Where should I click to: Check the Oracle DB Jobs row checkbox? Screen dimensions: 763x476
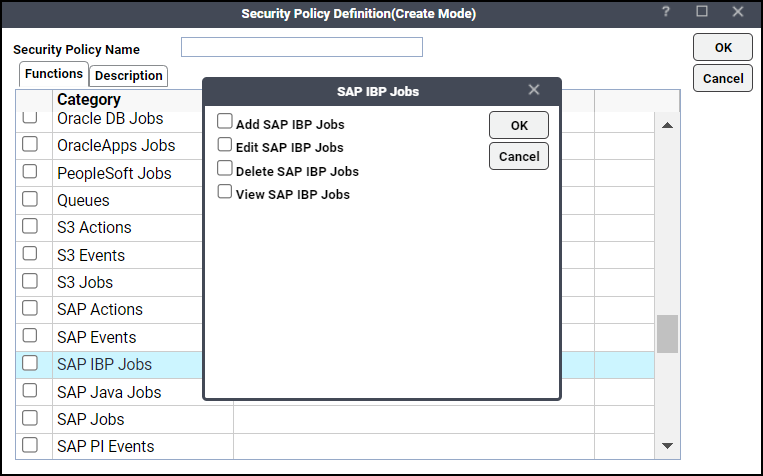tap(30, 117)
